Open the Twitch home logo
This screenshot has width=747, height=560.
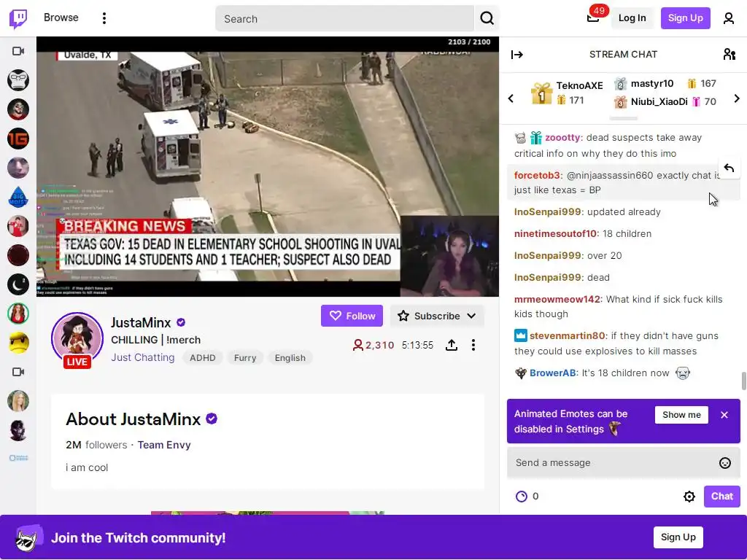[18, 18]
